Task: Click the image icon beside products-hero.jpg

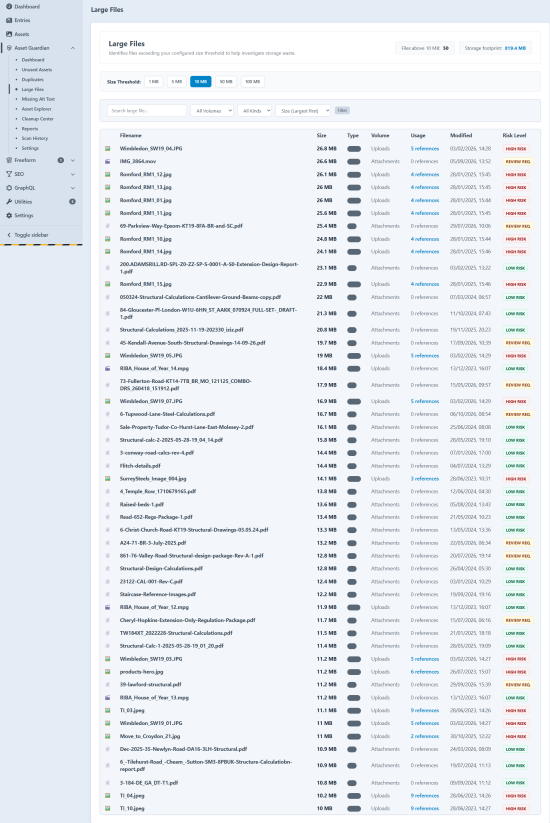Action: [108, 672]
